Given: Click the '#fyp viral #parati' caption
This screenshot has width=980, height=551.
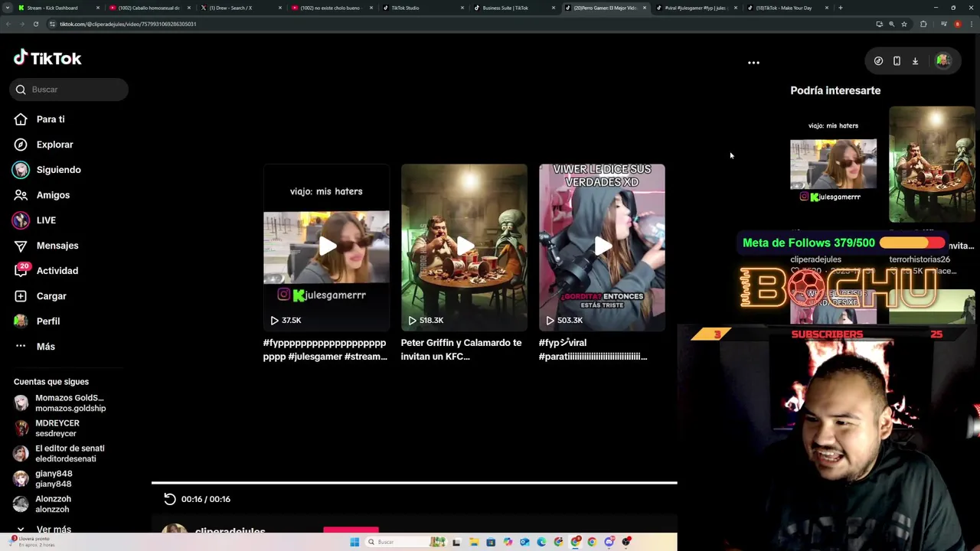Looking at the screenshot, I should tap(593, 350).
